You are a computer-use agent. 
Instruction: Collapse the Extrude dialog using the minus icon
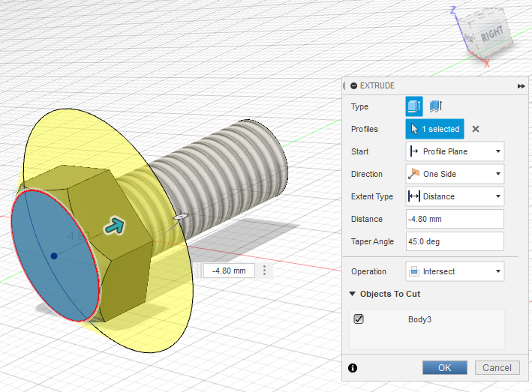pyautogui.click(x=353, y=86)
